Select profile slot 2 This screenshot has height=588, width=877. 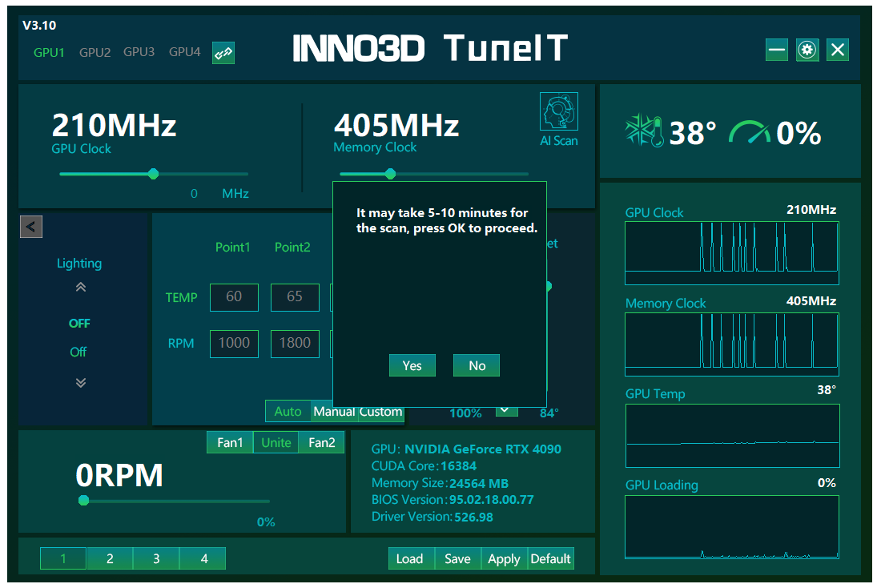tap(111, 558)
